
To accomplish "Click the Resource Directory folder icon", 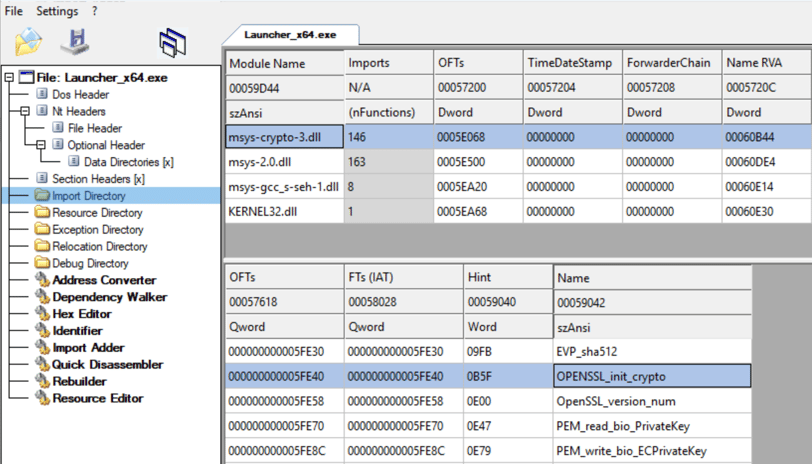I will (x=42, y=212).
